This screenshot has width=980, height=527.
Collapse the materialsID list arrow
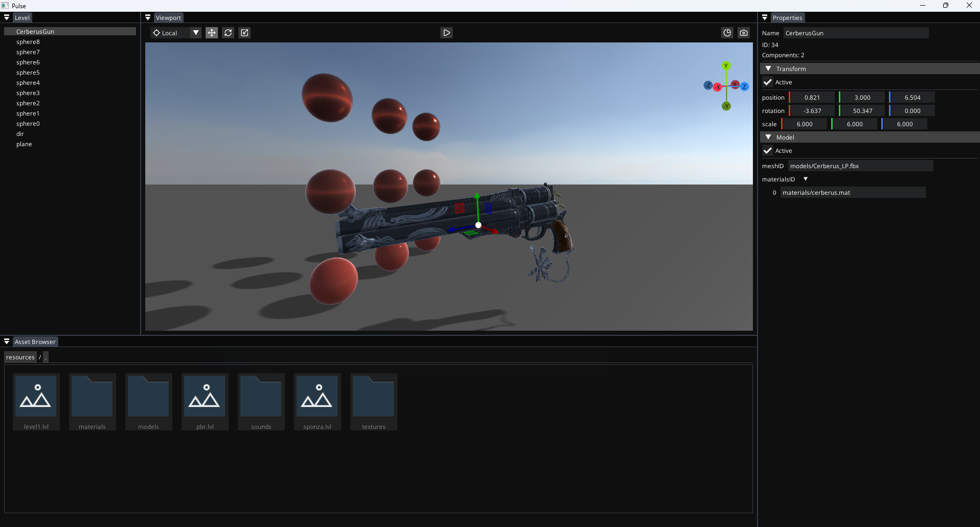pos(806,179)
